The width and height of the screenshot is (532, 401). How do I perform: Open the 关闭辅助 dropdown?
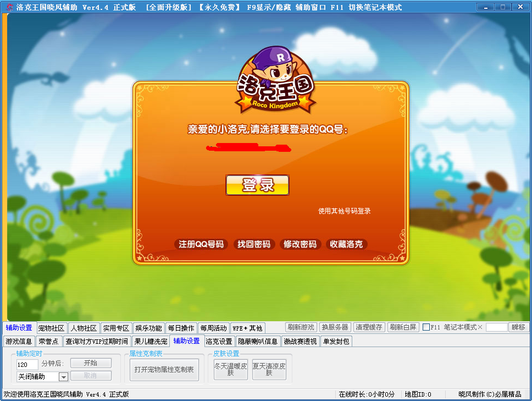tap(42, 377)
